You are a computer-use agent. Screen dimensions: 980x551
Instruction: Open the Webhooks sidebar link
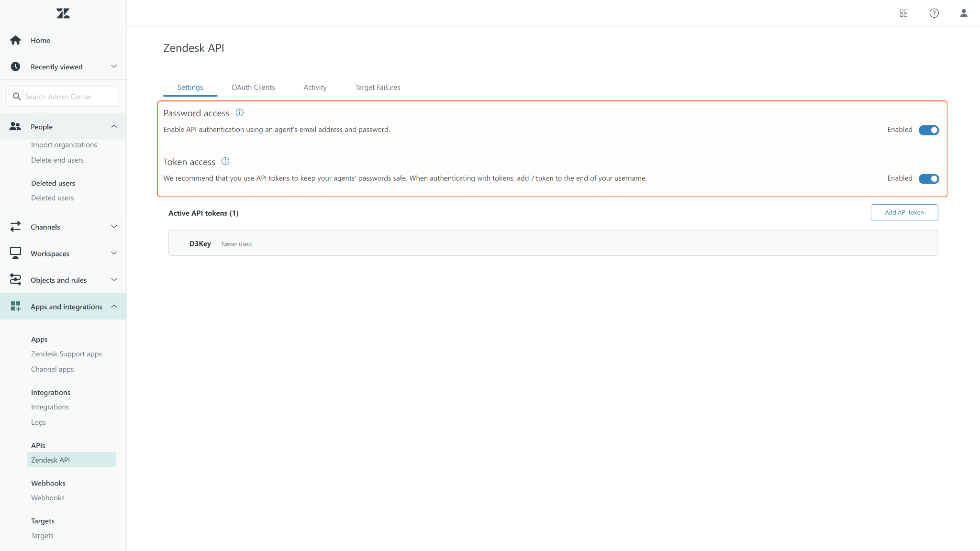(x=48, y=498)
